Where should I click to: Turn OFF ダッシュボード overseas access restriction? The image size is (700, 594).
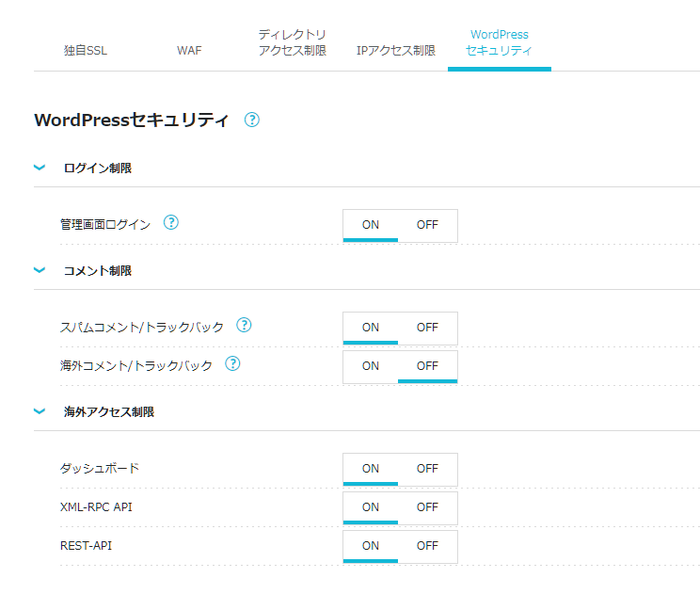pos(427,469)
